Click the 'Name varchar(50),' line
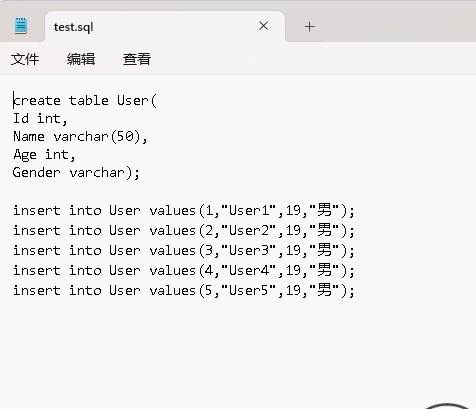The image size is (476, 409). click(x=80, y=136)
